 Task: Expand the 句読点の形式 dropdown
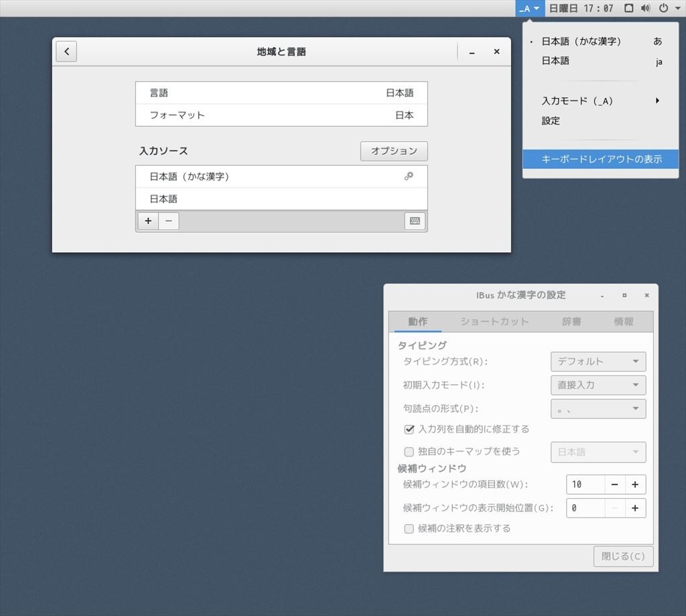pyautogui.click(x=598, y=408)
